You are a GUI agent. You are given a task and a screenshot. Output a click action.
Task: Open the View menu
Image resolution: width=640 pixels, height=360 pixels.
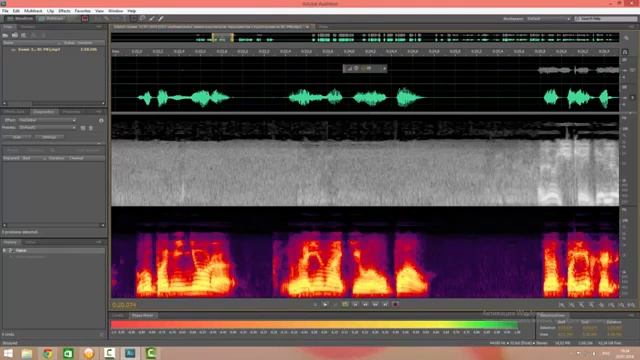[x=99, y=11]
